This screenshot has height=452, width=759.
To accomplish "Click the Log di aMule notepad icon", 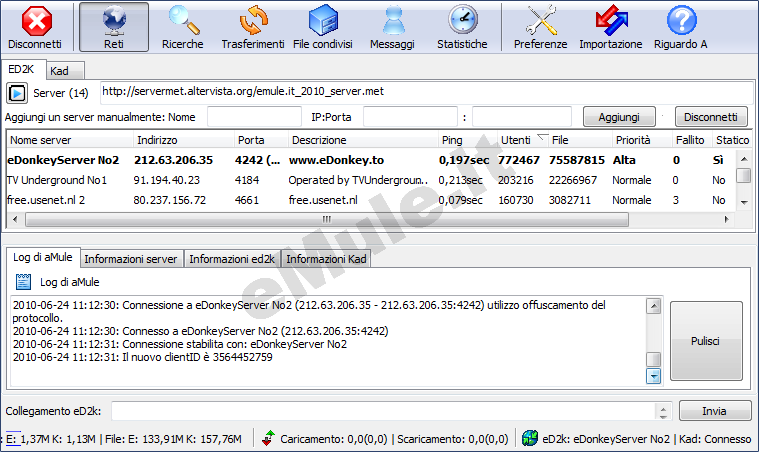I will coord(23,282).
